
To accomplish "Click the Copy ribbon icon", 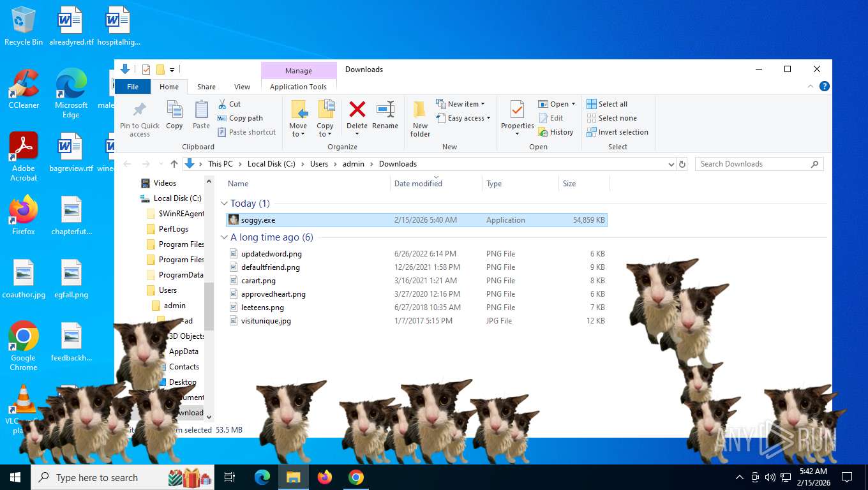I will pos(174,110).
